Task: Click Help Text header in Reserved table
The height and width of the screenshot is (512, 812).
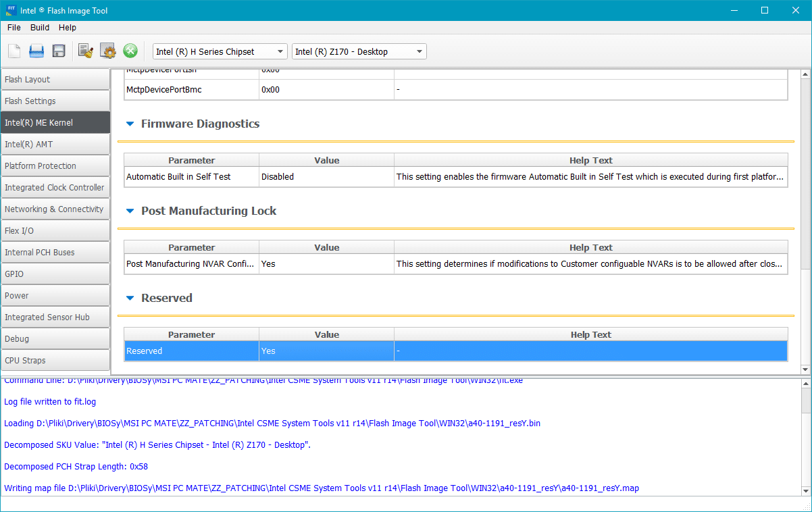Action: pyautogui.click(x=591, y=335)
